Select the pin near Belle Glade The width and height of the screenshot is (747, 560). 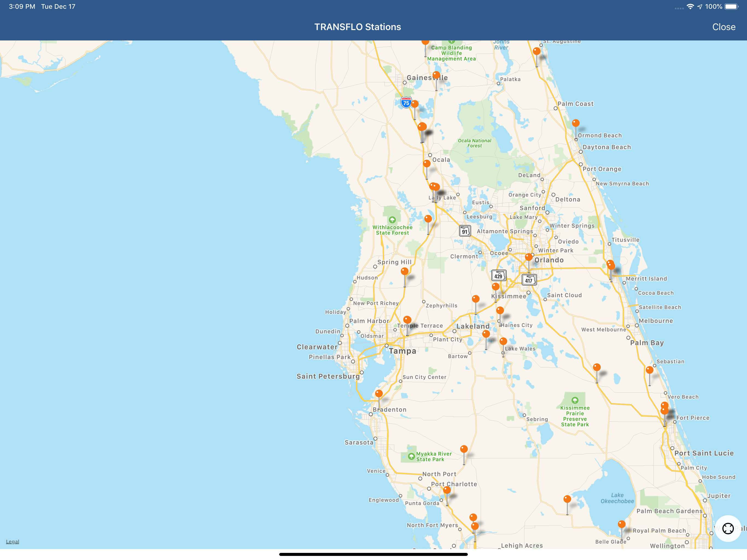622,524
